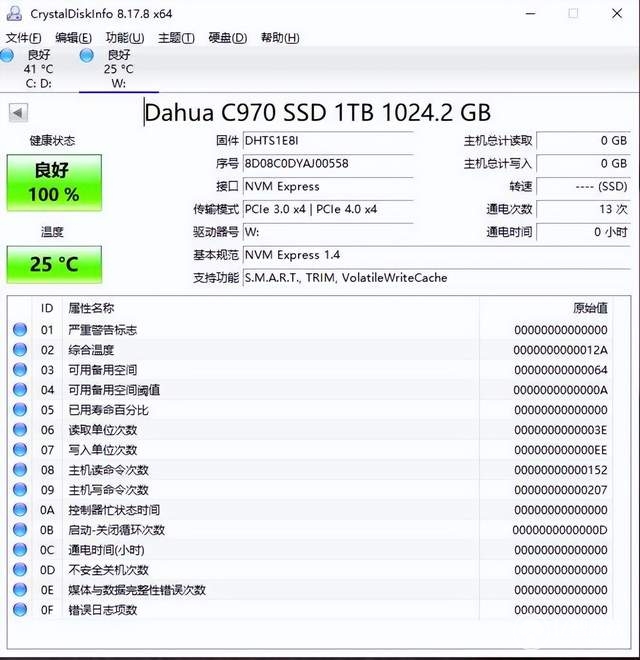Image resolution: width=640 pixels, height=660 pixels.
Task: Click the 转速 value ---- (SSD)
Action: (x=583, y=186)
